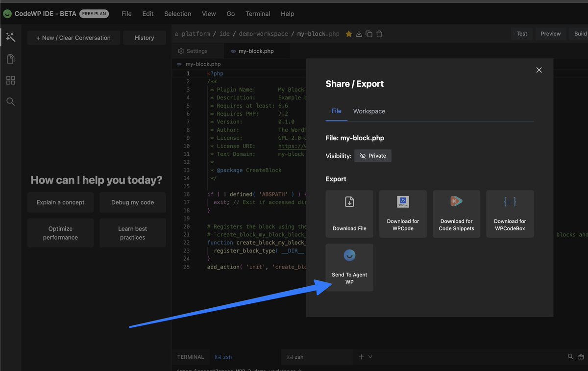Click the TERMINAL panel label

pos(191,357)
